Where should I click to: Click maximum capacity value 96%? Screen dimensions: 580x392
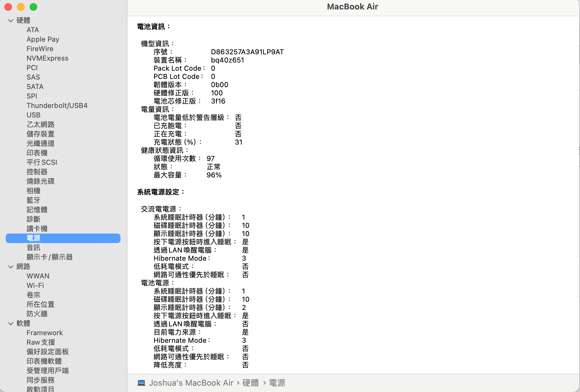click(214, 175)
